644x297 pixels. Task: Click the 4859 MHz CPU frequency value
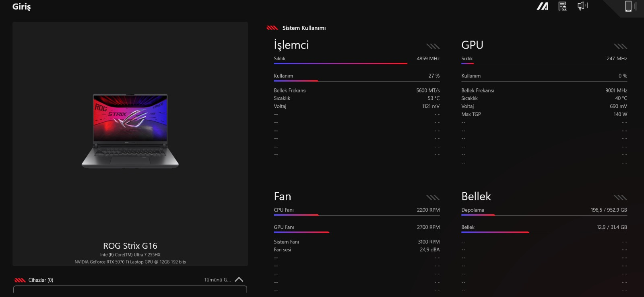(428, 58)
